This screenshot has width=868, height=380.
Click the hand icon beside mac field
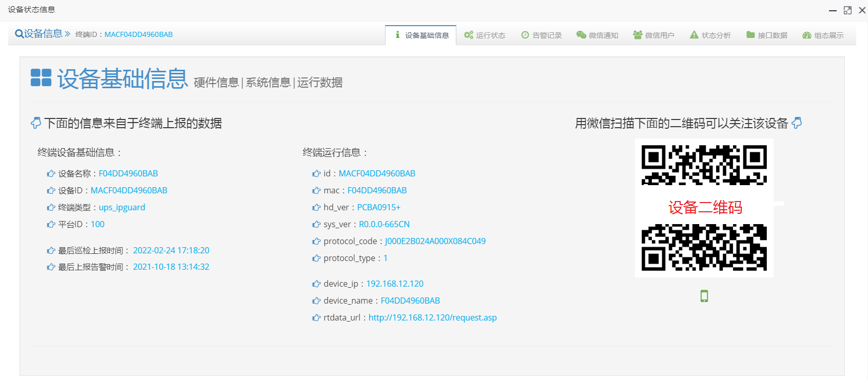tap(316, 191)
